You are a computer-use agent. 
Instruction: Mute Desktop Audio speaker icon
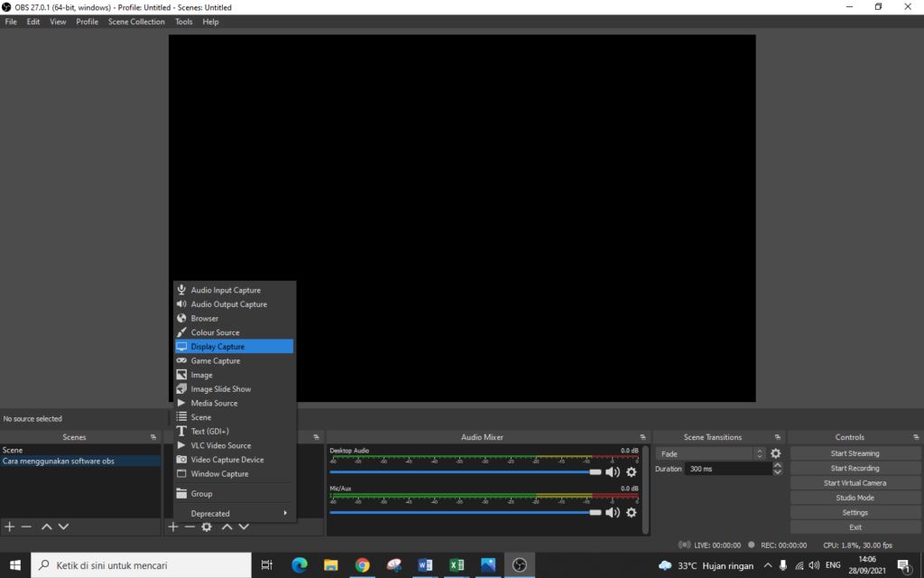pos(613,471)
